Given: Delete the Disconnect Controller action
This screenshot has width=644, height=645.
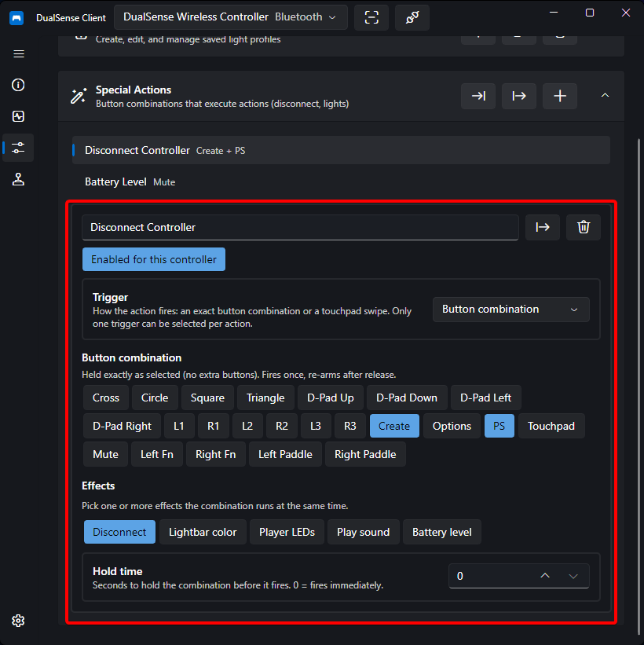Looking at the screenshot, I should (x=584, y=227).
